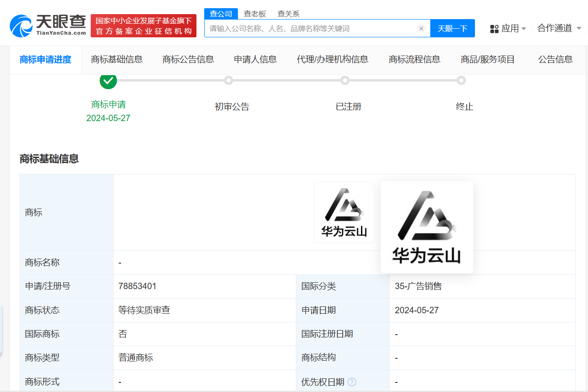The height and width of the screenshot is (392, 588).
Task: Click the green checkmark on 商标申请 step
Action: (108, 81)
